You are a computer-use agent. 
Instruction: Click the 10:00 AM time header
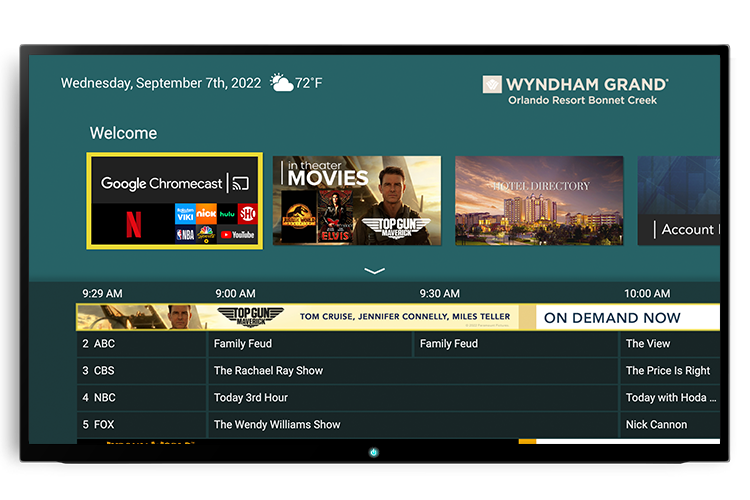(x=647, y=294)
